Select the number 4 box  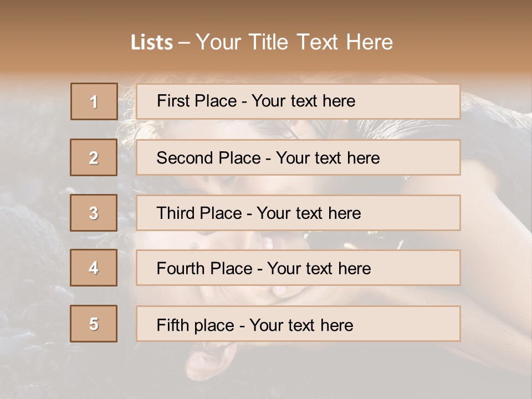94,268
